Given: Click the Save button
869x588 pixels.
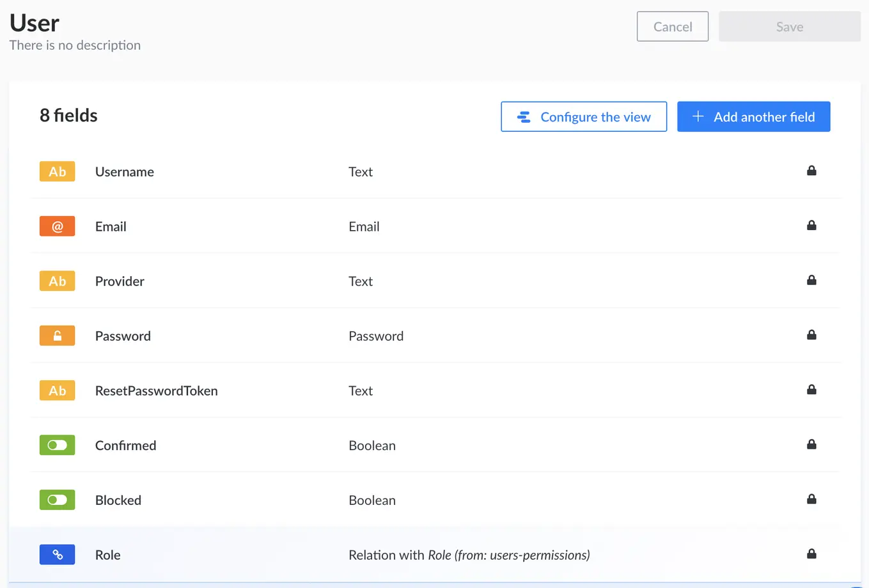Looking at the screenshot, I should click(789, 26).
